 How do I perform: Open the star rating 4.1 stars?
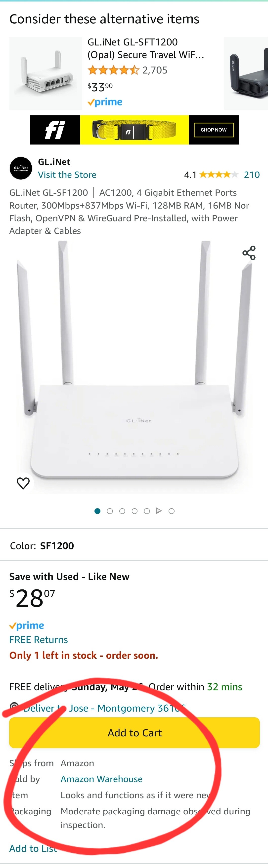219,175
